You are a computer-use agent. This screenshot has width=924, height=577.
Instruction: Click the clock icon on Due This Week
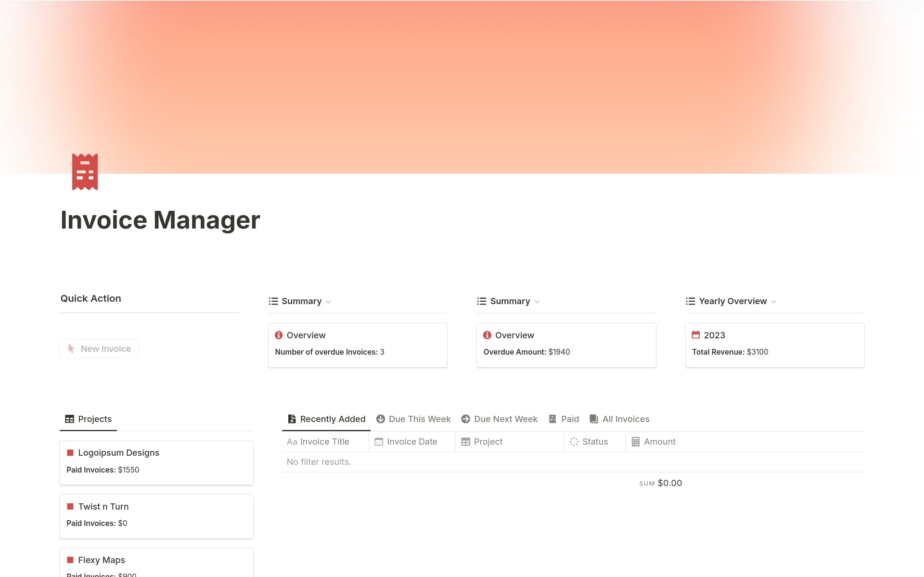380,419
